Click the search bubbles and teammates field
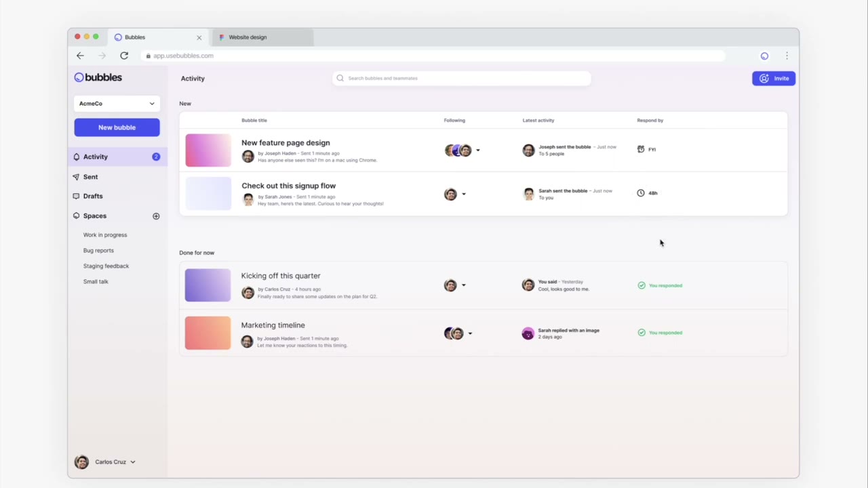 click(462, 78)
